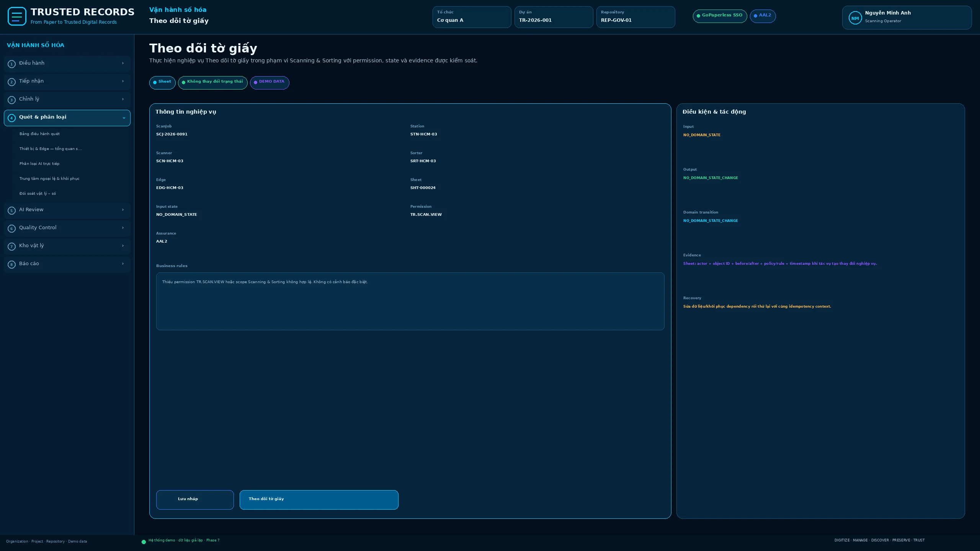Screen dimensions: 980x551
Task: Collapse the Quét & phân loại section
Action: point(124,118)
